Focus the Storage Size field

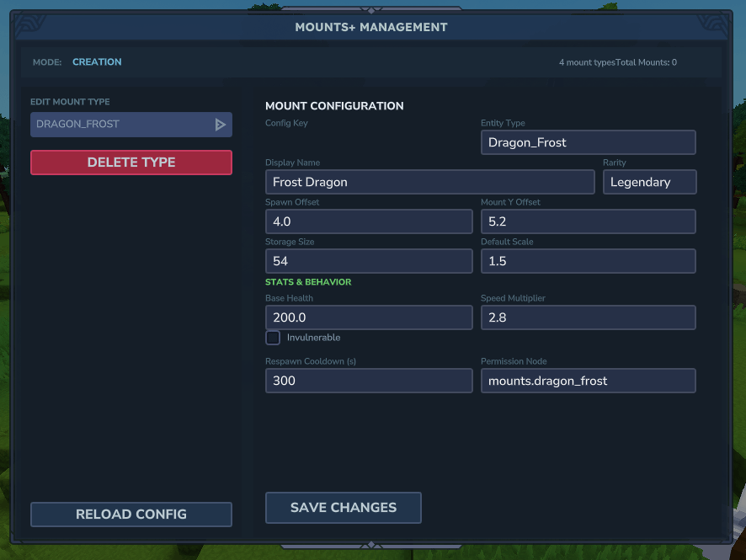(369, 261)
